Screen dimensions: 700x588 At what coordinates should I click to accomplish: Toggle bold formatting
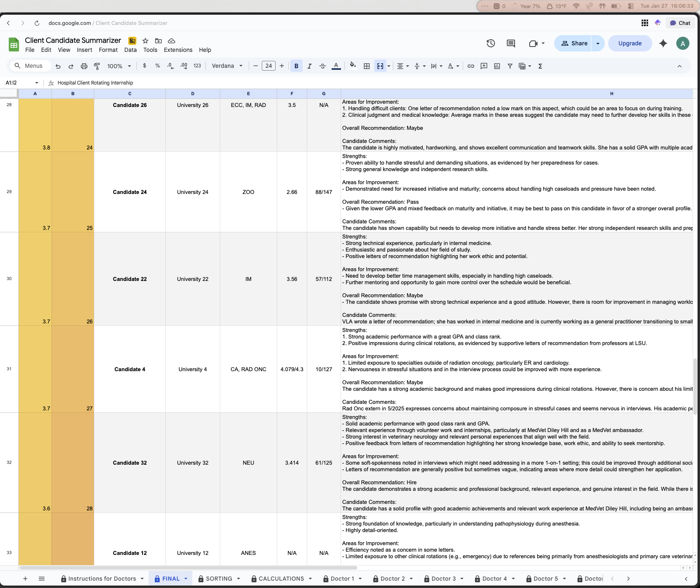pos(296,66)
